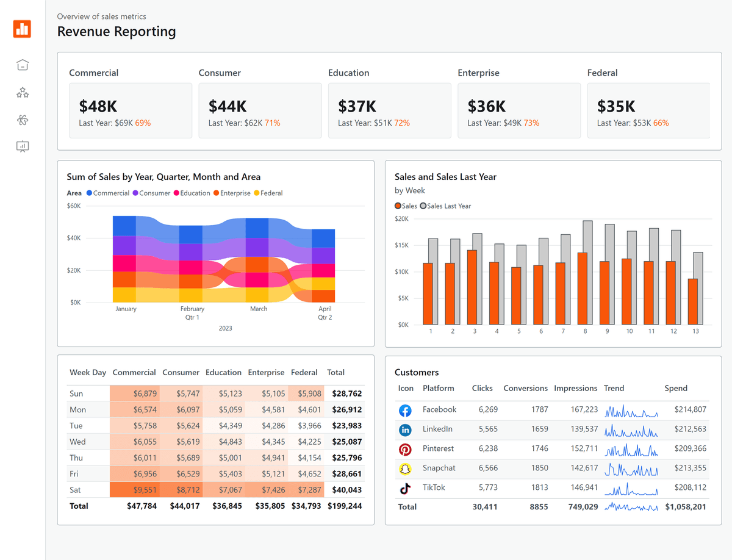This screenshot has height=560, width=732.
Task: Select the LinkedIn icon in Customers table
Action: tap(405, 429)
